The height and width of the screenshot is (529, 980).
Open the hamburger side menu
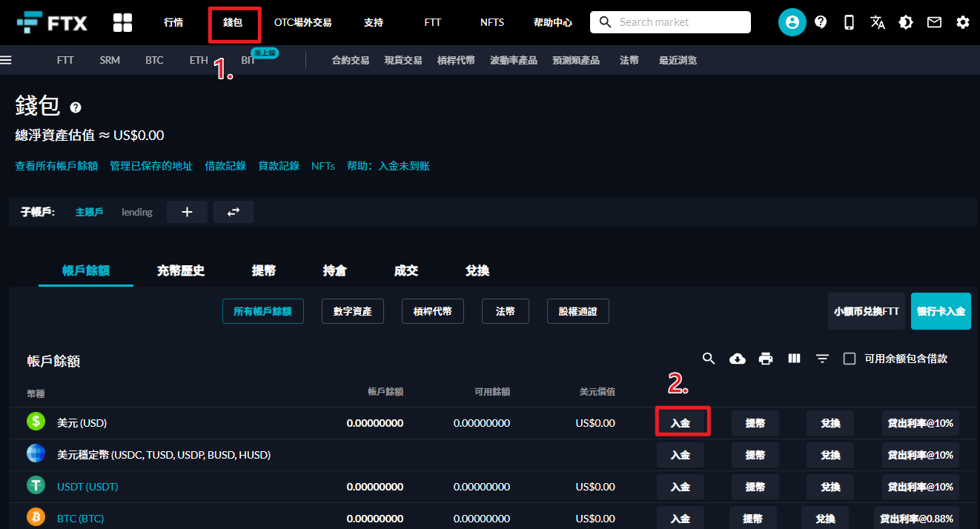coord(6,60)
